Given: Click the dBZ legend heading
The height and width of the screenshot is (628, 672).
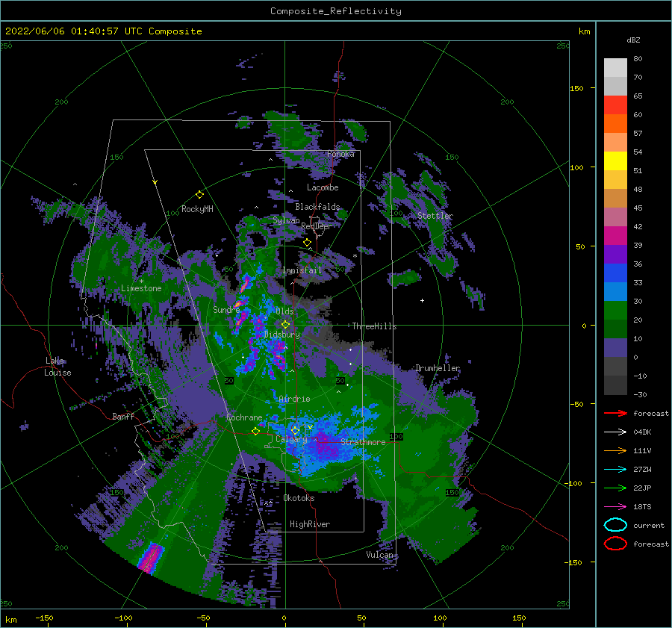Looking at the screenshot, I should (633, 40).
